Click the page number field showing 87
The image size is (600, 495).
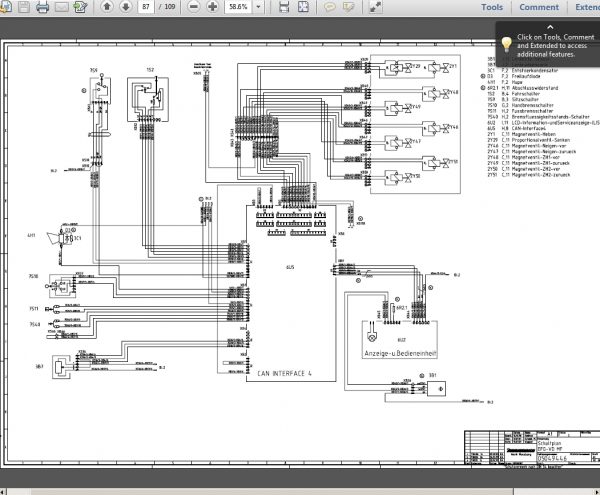[x=146, y=7]
